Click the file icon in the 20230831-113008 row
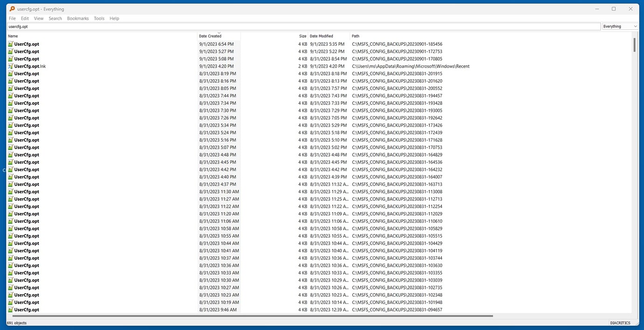The width and height of the screenshot is (644, 330). coord(11,191)
